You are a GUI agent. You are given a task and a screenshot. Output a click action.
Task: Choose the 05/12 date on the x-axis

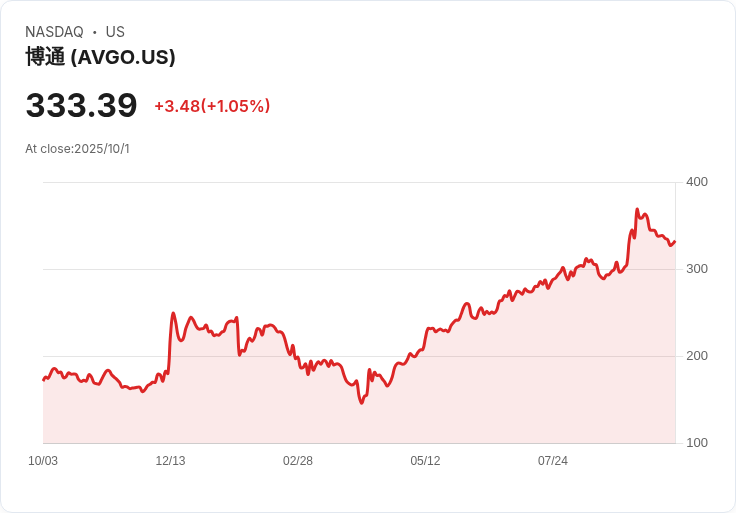425,461
